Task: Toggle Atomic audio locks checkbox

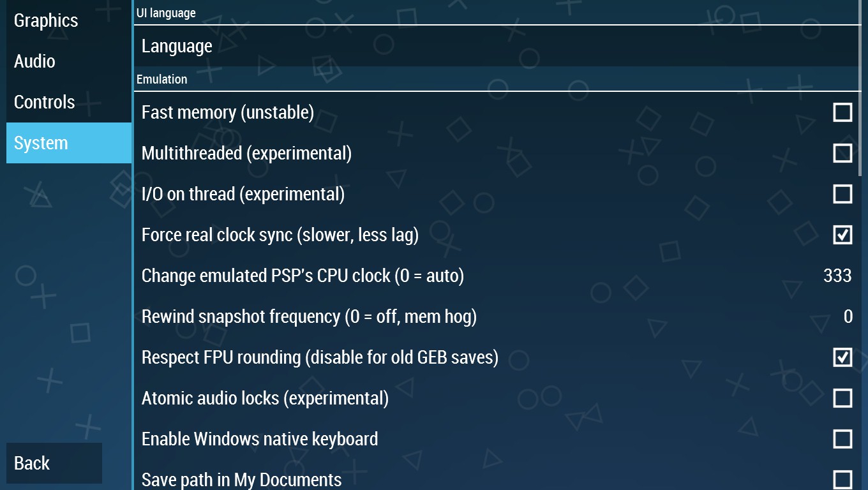Action: [842, 398]
